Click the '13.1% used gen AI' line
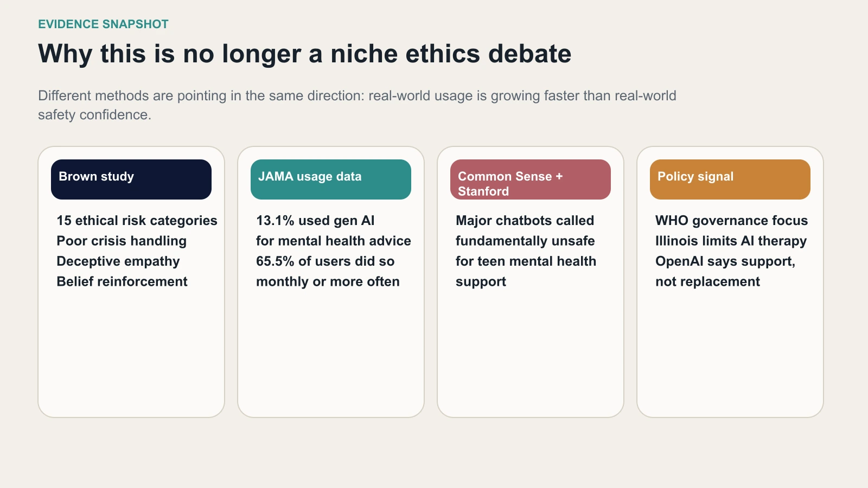This screenshot has height=488, width=868. click(x=315, y=221)
